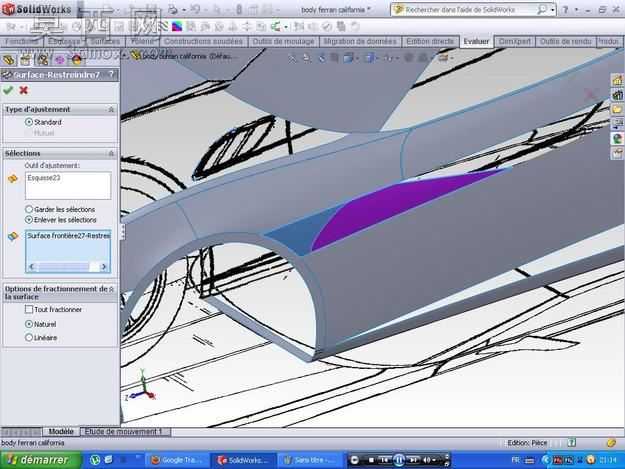Click the zebra stripes icon
The image size is (625, 469).
(164, 26)
